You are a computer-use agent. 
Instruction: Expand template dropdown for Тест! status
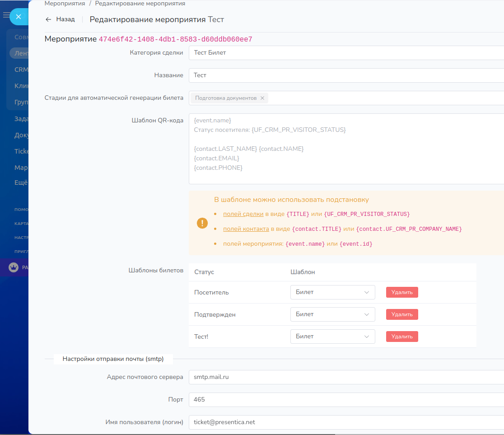pos(332,337)
